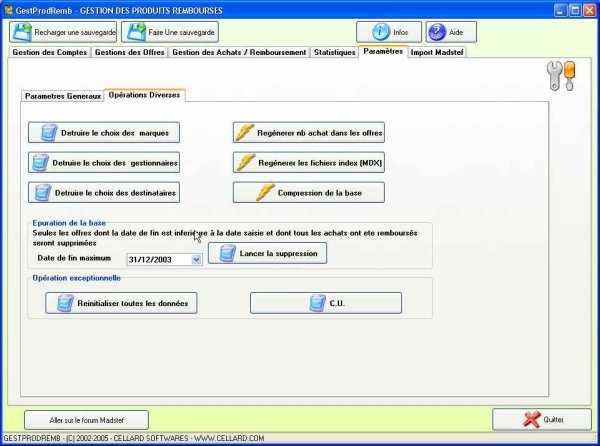The height and width of the screenshot is (446, 600).
Task: Open the Date de fin maximum dropdown
Action: click(x=196, y=259)
